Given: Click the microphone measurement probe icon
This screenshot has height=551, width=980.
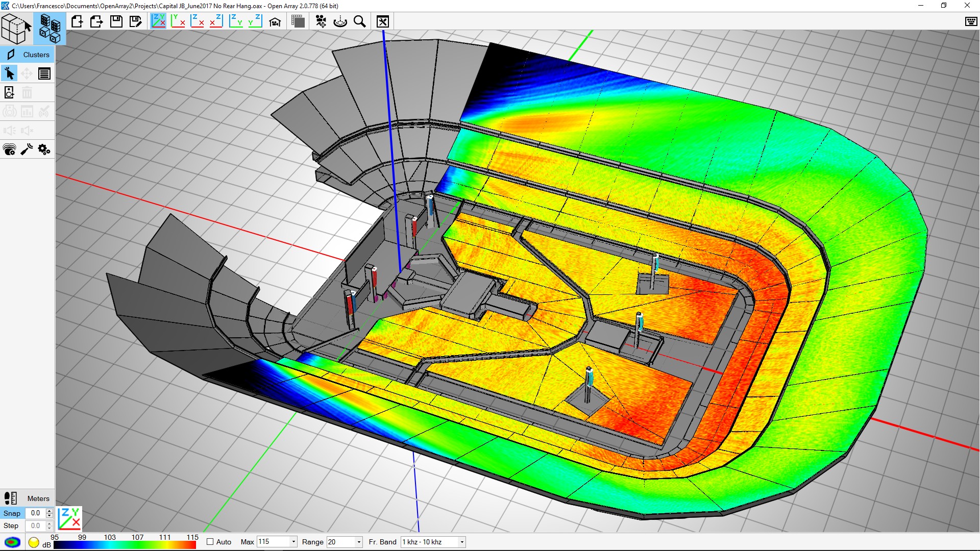Looking at the screenshot, I should (x=27, y=149).
